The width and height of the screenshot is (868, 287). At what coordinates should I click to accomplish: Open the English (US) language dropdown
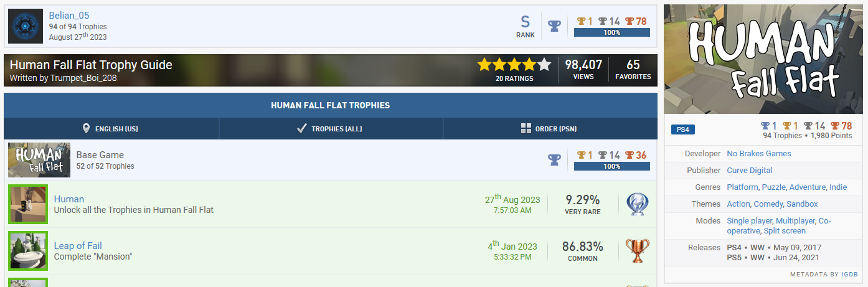111,129
